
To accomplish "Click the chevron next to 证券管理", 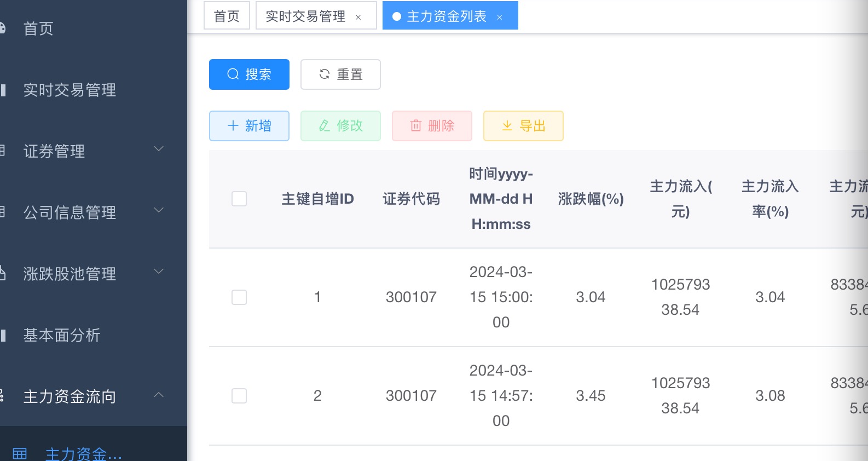I will pyautogui.click(x=159, y=149).
